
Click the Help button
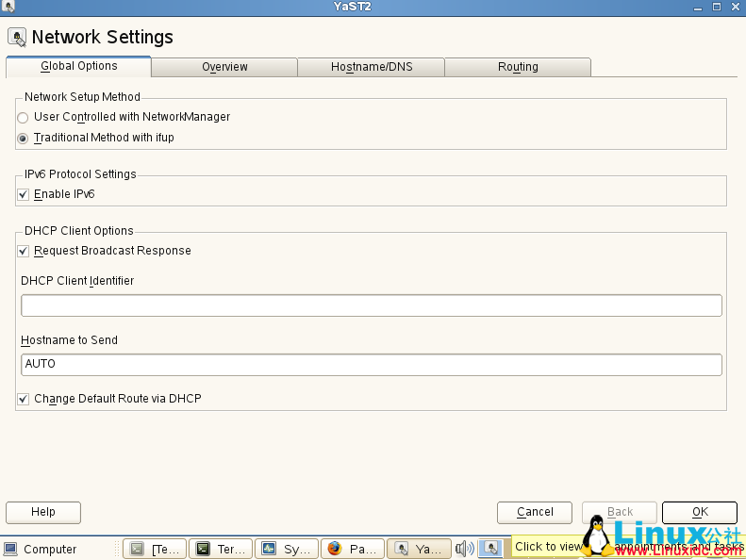coord(43,512)
